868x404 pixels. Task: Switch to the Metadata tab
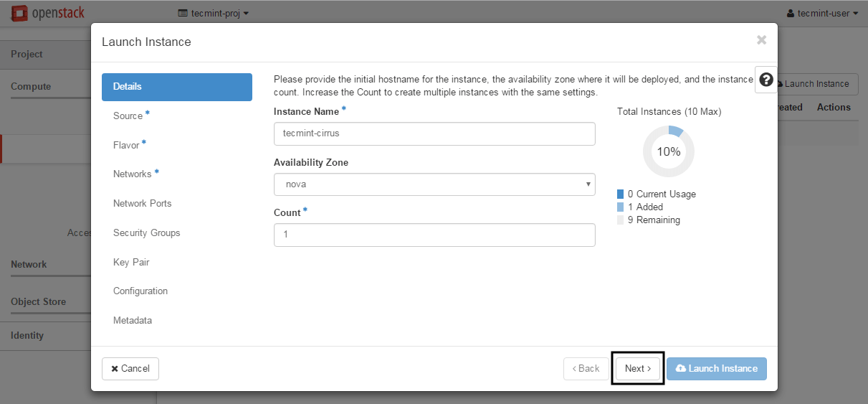click(x=133, y=321)
